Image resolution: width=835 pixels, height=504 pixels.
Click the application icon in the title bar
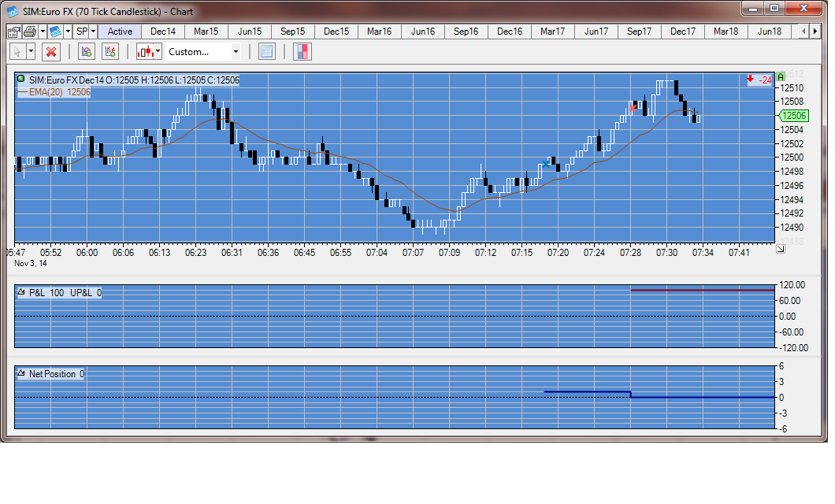pos(13,11)
